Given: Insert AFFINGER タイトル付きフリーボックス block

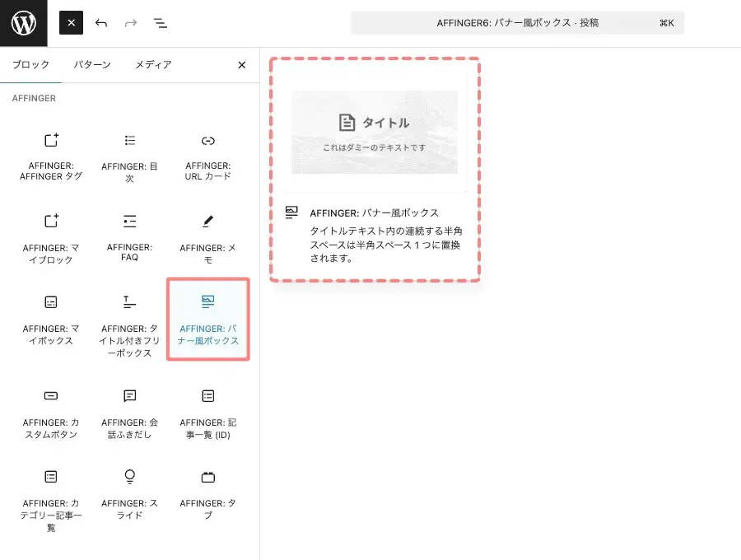Looking at the screenshot, I should [x=129, y=324].
